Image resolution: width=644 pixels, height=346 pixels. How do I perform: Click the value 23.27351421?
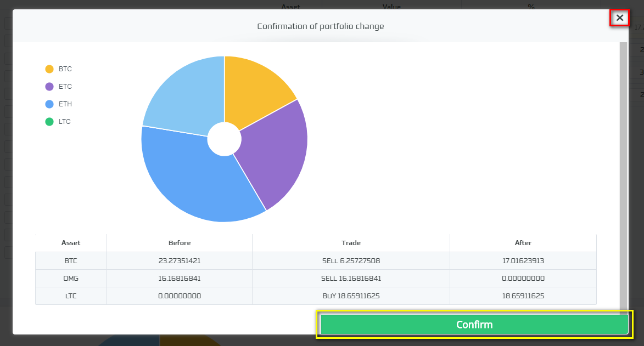tap(180, 261)
